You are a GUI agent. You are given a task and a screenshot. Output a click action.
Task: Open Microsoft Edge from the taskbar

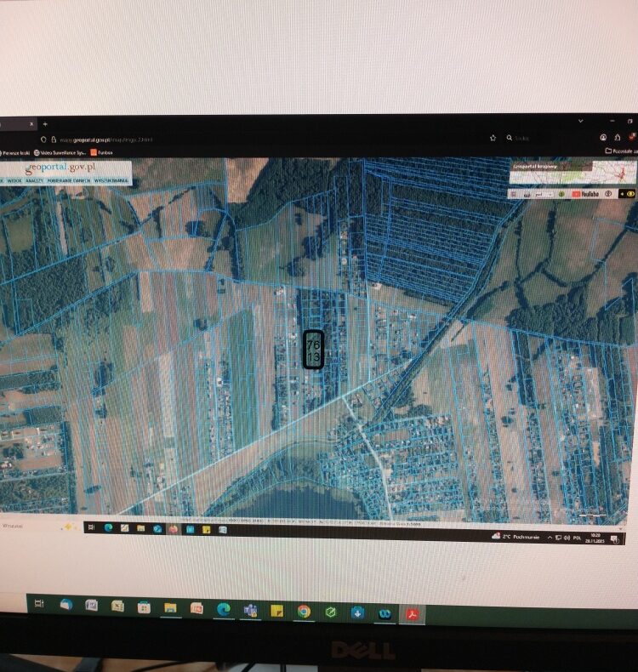tap(224, 609)
